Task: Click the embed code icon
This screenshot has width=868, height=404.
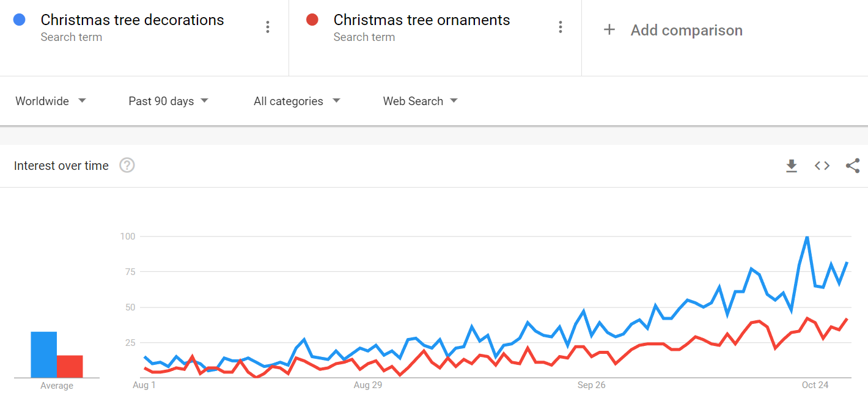Action: (x=822, y=166)
